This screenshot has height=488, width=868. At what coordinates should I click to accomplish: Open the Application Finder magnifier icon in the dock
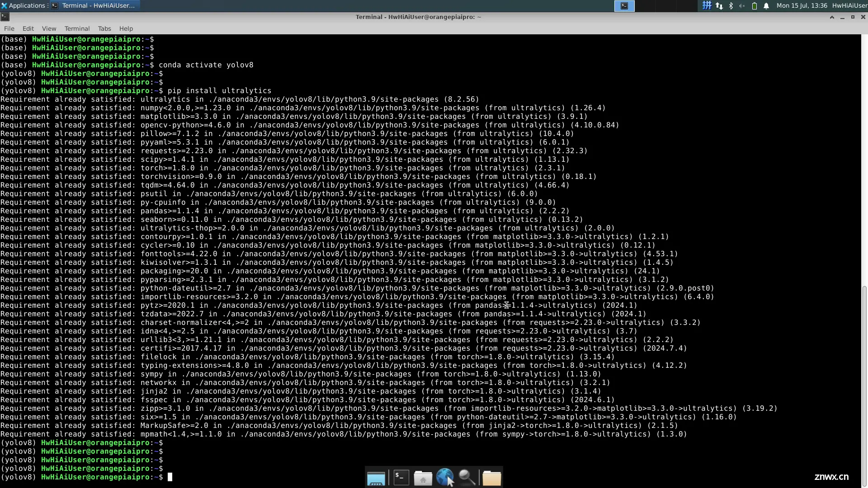click(467, 478)
